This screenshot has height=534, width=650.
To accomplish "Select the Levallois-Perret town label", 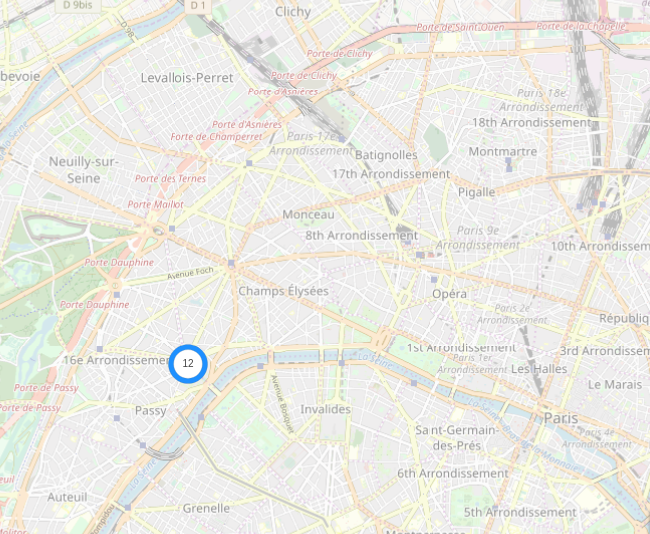I will 187,78.
